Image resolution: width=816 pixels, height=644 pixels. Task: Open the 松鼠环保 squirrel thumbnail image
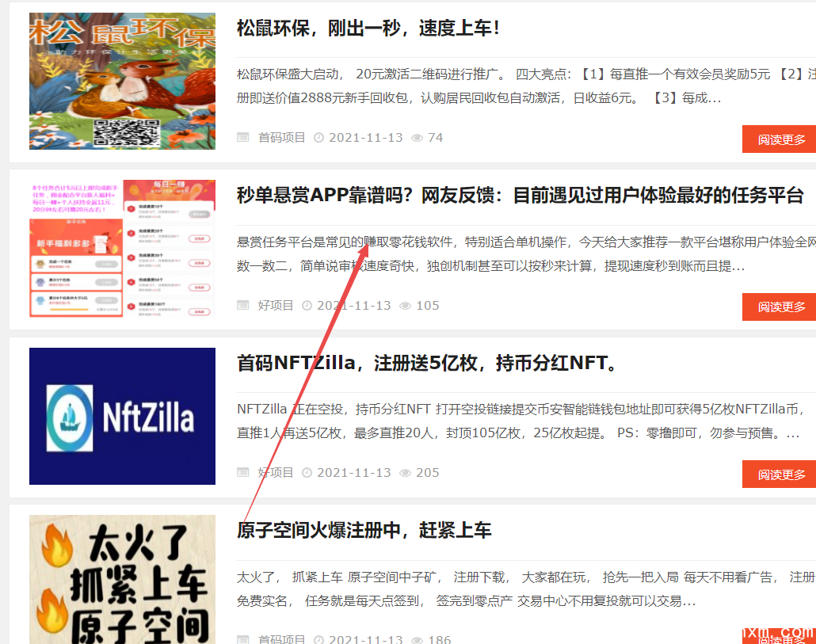click(122, 81)
